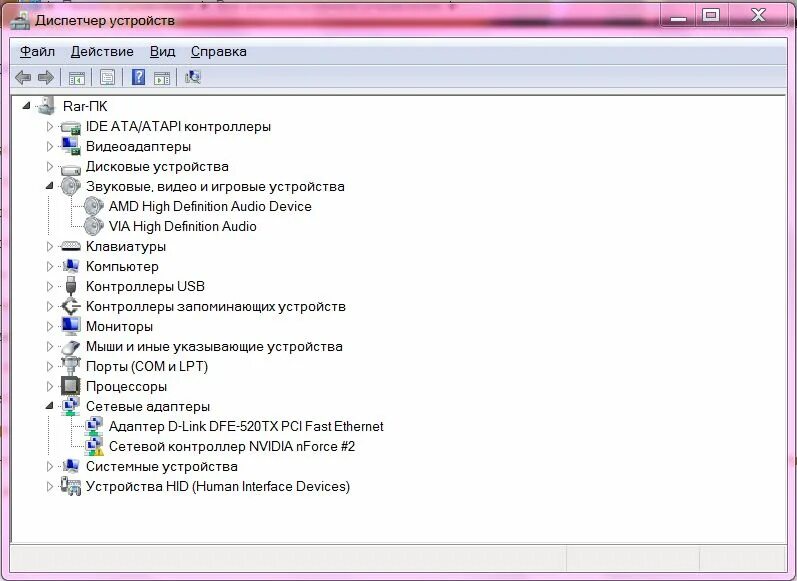This screenshot has height=581, width=797.
Task: Expand the Мониторы category
Action: pos(49,326)
